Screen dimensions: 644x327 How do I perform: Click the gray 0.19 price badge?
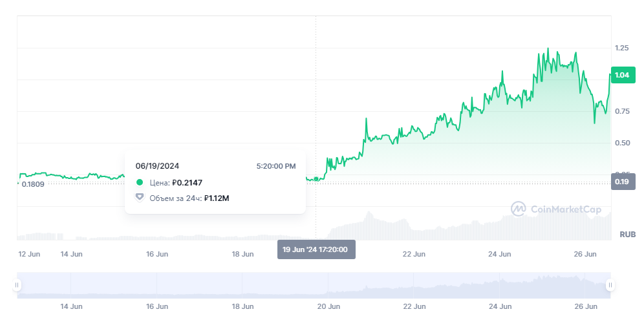click(621, 182)
